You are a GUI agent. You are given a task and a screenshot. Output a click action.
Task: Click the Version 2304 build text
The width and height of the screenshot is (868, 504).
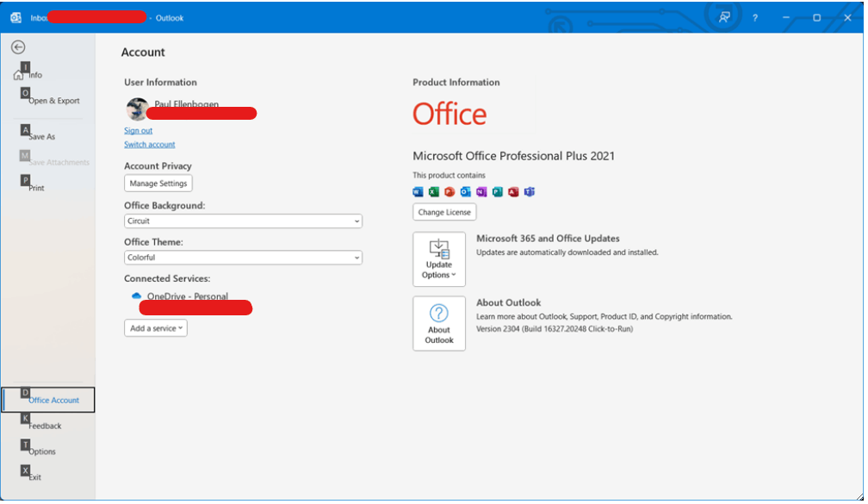[555, 329]
